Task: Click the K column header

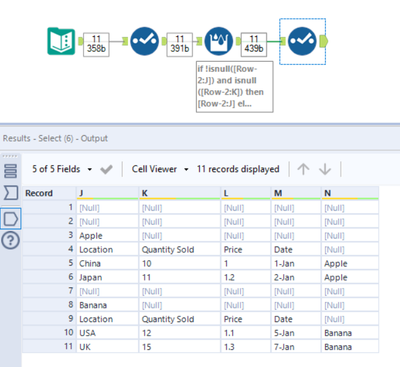Action: [180, 193]
